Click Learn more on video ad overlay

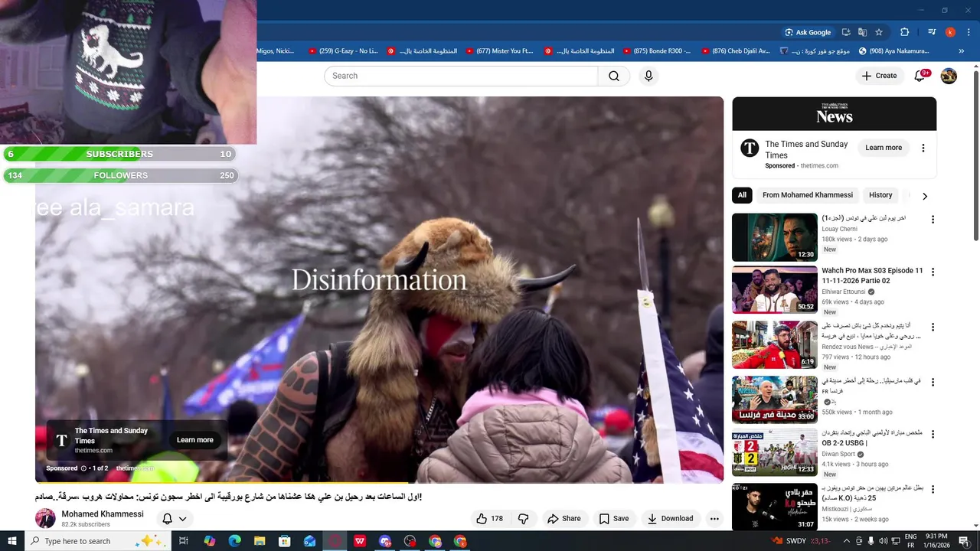click(x=195, y=440)
